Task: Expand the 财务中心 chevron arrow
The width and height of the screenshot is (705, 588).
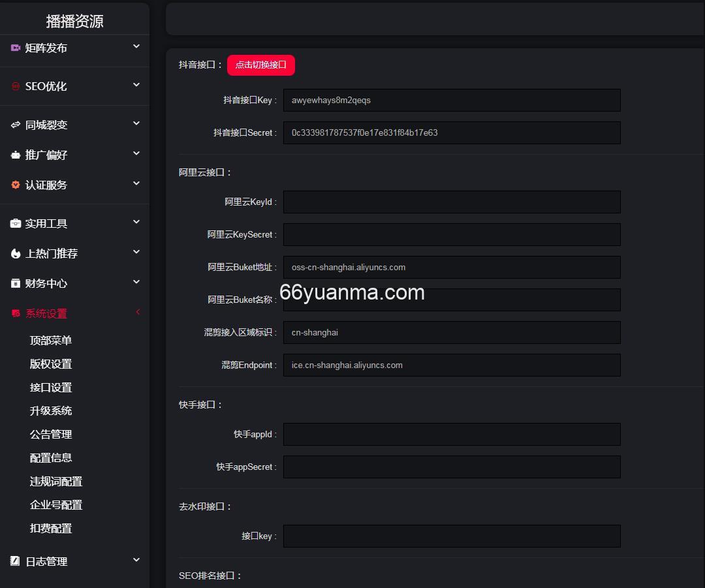Action: click(136, 282)
